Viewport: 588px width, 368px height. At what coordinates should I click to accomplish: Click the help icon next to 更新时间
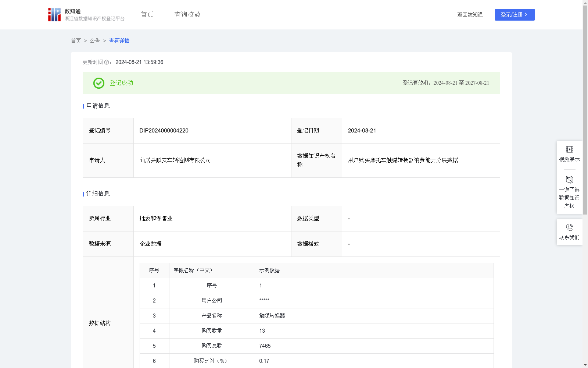pos(107,63)
